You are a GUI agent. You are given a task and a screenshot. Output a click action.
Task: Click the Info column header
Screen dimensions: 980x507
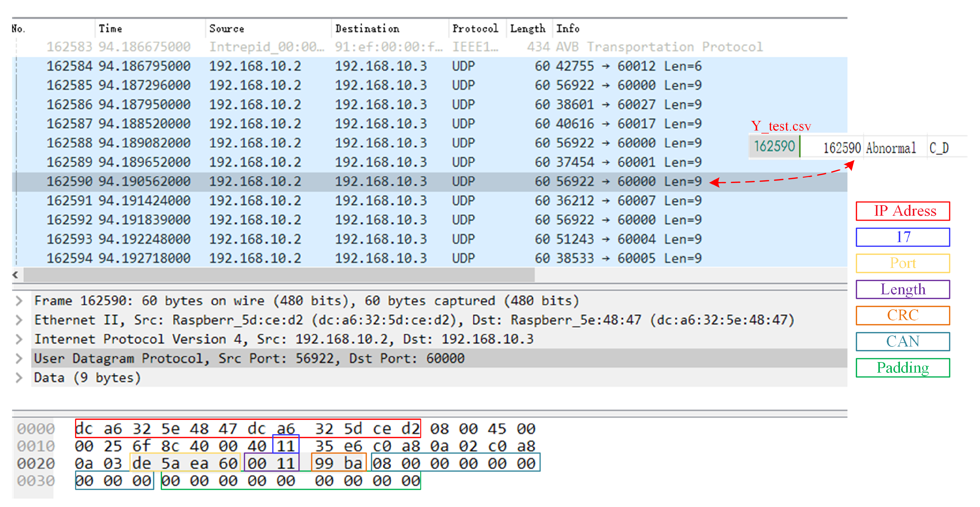(568, 28)
